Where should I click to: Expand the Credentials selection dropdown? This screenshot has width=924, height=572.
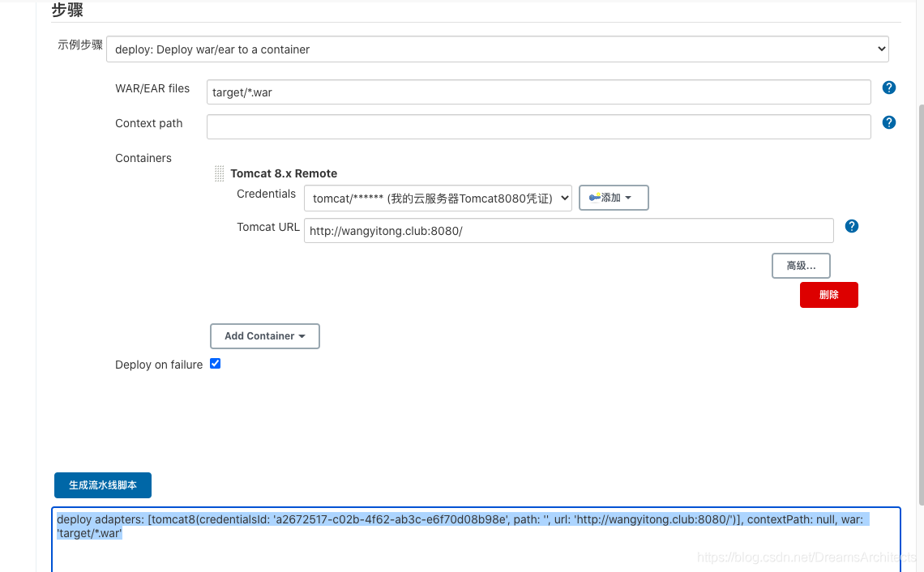[438, 198]
